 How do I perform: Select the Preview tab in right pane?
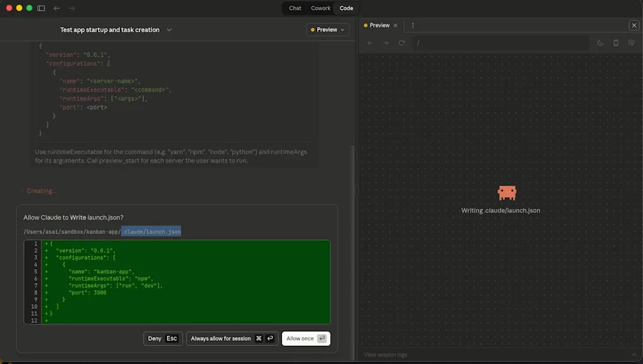(x=379, y=25)
